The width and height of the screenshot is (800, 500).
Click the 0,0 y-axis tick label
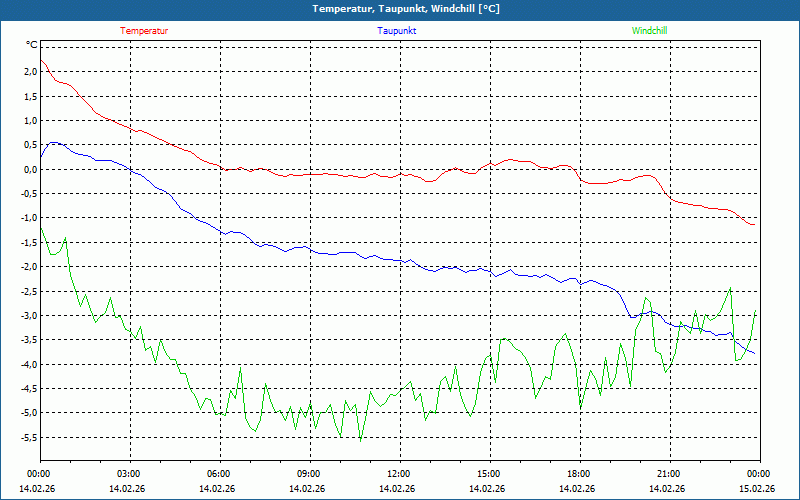pyautogui.click(x=30, y=169)
